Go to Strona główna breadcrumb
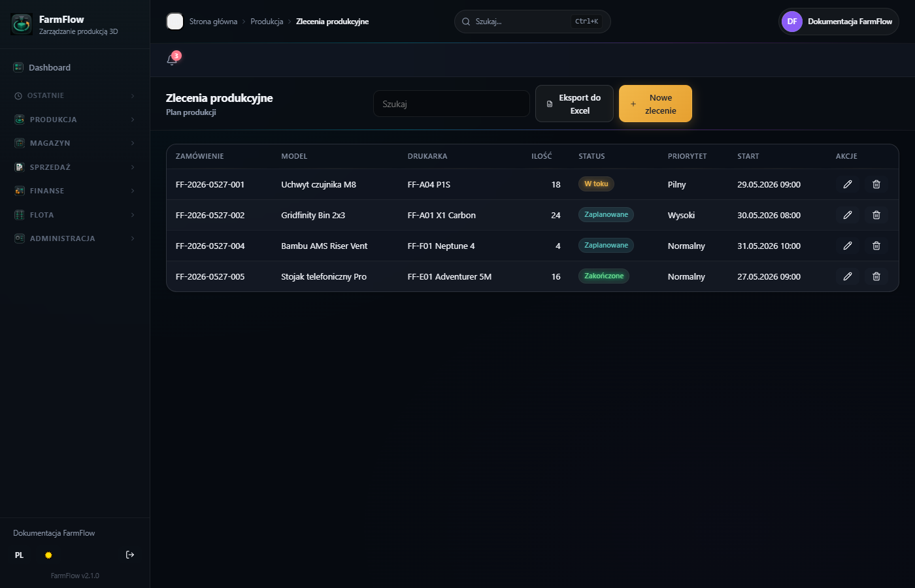The height and width of the screenshot is (588, 915). click(x=213, y=22)
